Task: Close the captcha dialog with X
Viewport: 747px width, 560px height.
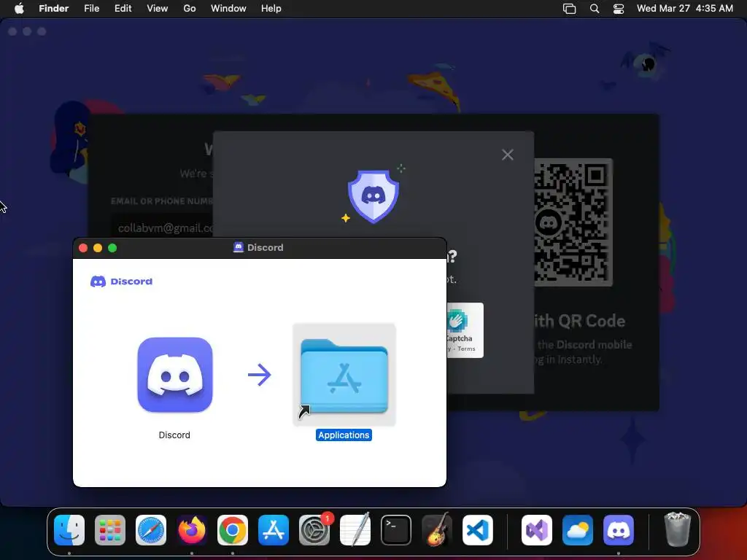Action: pyautogui.click(x=508, y=155)
